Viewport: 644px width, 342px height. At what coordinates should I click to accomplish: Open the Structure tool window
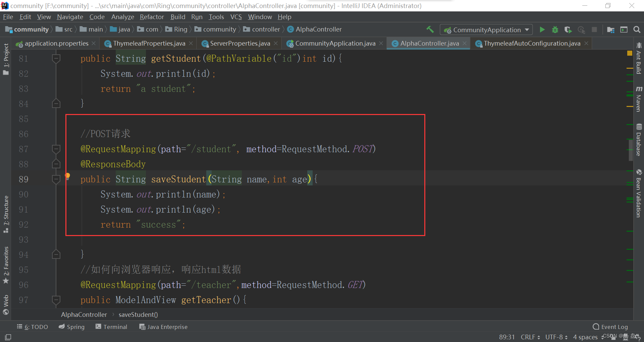click(6, 215)
